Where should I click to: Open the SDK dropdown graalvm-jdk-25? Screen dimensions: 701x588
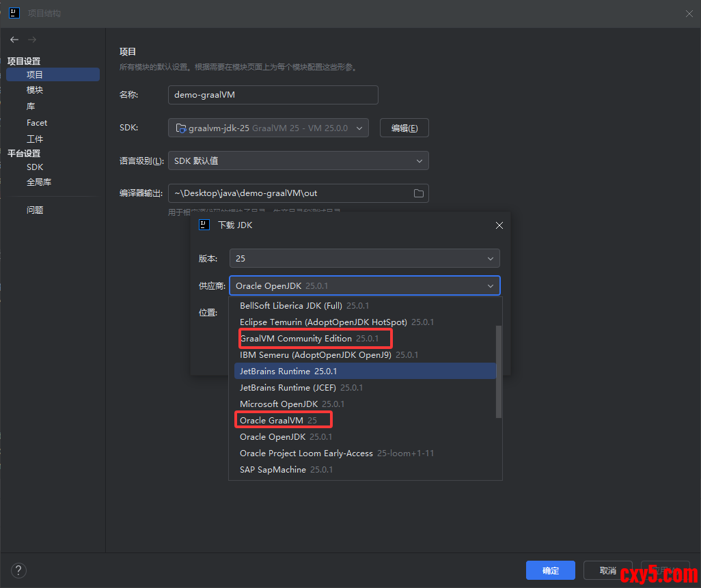tap(269, 128)
